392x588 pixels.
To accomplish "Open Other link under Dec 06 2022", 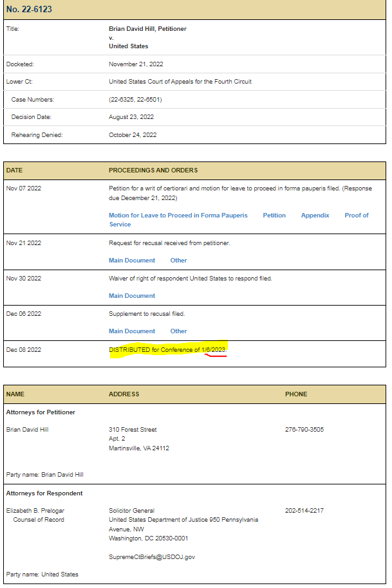I will click(178, 331).
